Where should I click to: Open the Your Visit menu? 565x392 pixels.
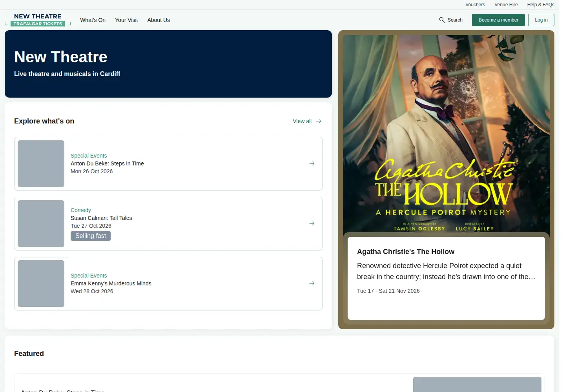126,20
